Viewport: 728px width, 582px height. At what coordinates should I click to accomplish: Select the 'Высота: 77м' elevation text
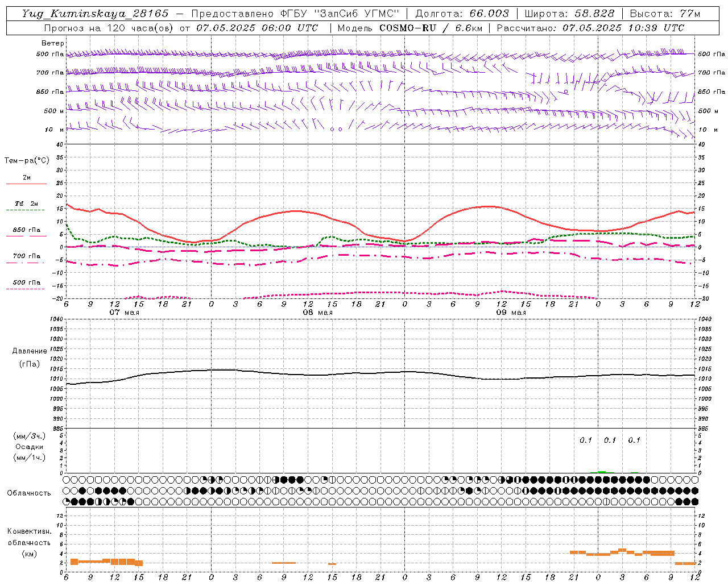click(665, 14)
